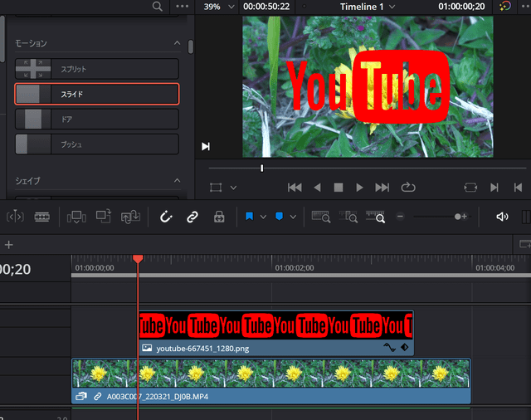The image size is (531, 420).
Task: Collapse the シェイプ section
Action: click(x=177, y=180)
